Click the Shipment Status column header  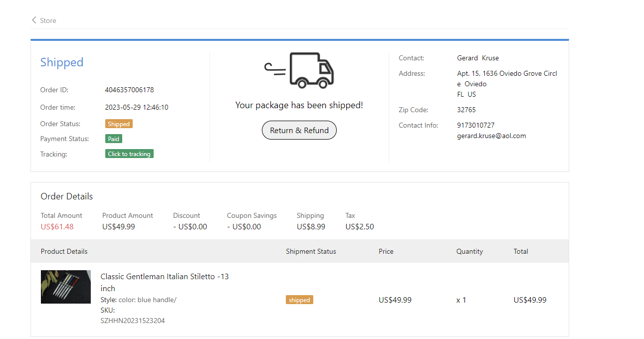[311, 251]
